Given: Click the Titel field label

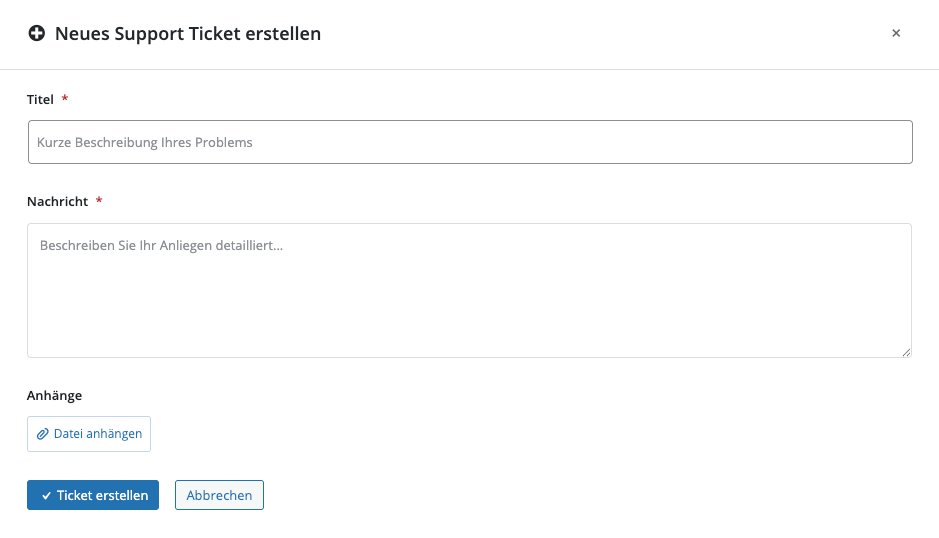Looking at the screenshot, I should click(x=40, y=99).
